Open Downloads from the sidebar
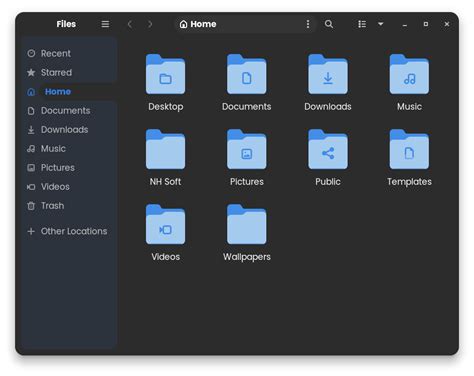The height and width of the screenshot is (376, 474). [70, 130]
